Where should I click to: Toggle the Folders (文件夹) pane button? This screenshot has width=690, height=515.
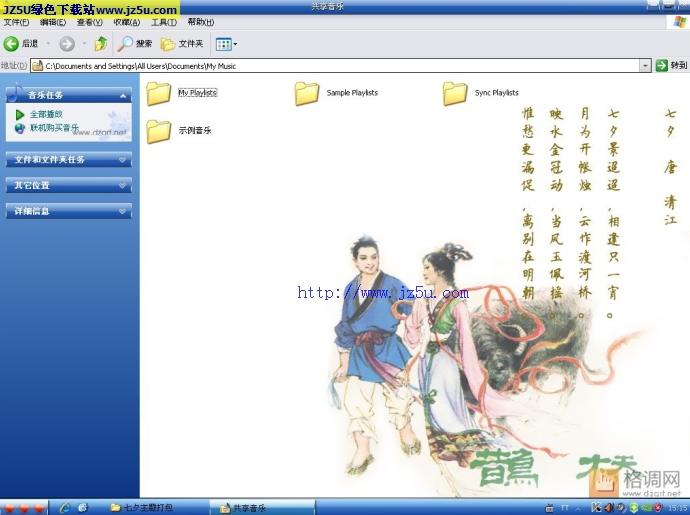coord(182,44)
